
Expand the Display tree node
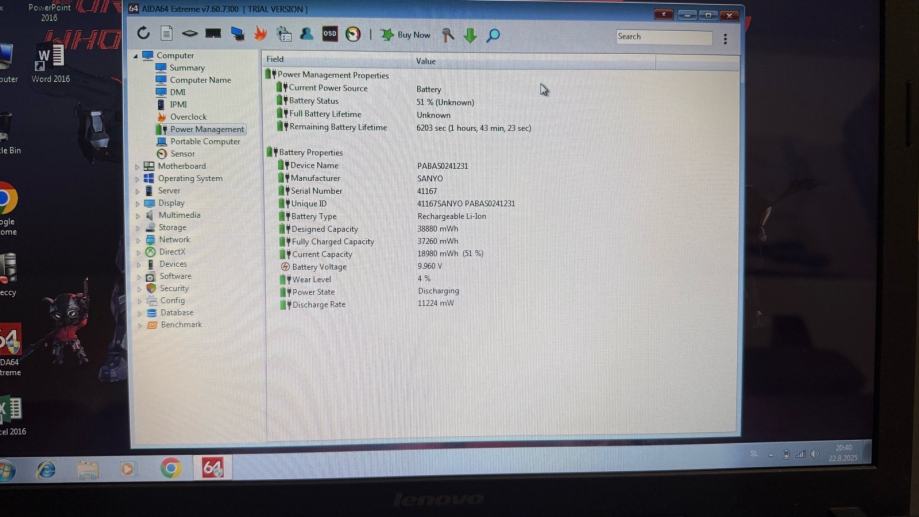(138, 203)
